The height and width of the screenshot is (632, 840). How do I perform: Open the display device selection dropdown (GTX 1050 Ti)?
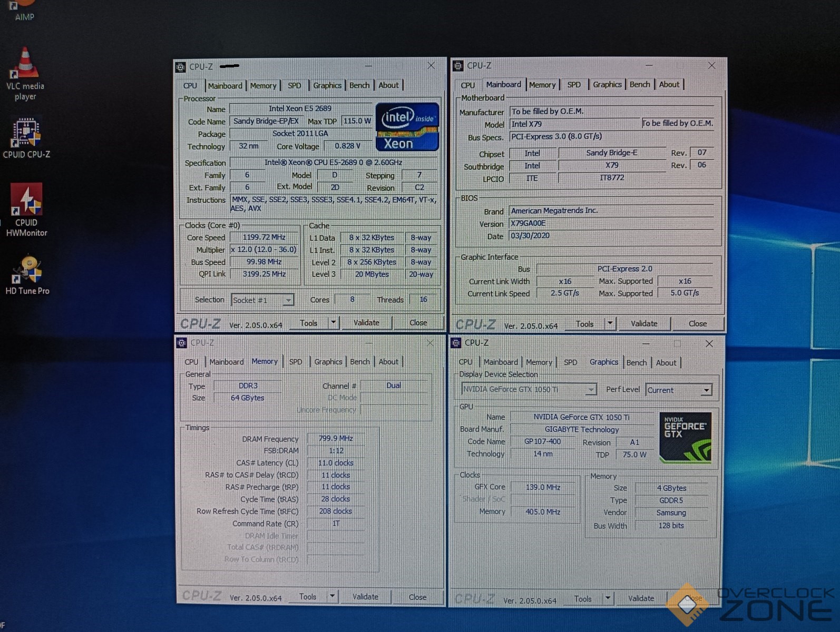click(529, 390)
